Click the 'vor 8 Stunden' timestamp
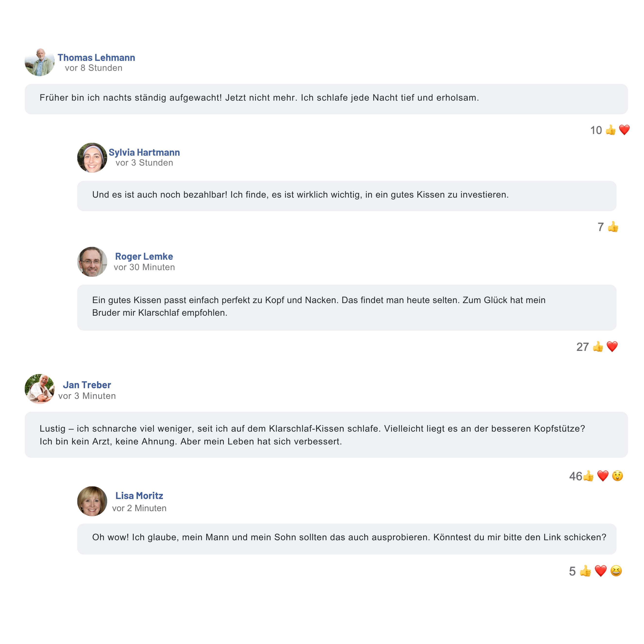 coord(94,68)
